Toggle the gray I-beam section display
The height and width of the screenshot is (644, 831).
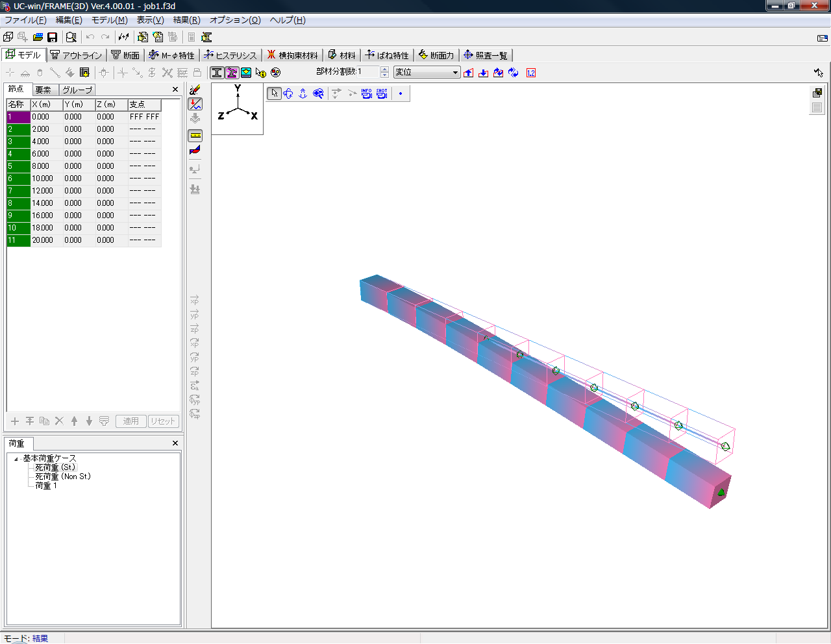click(217, 73)
